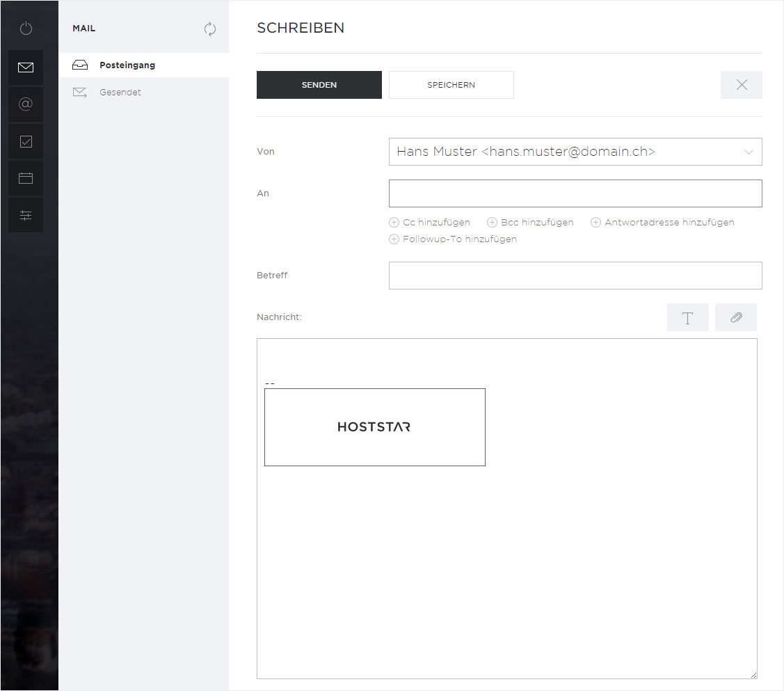Expand Antwortadresse hinzufügen option
The image size is (784, 691).
[x=662, y=222]
